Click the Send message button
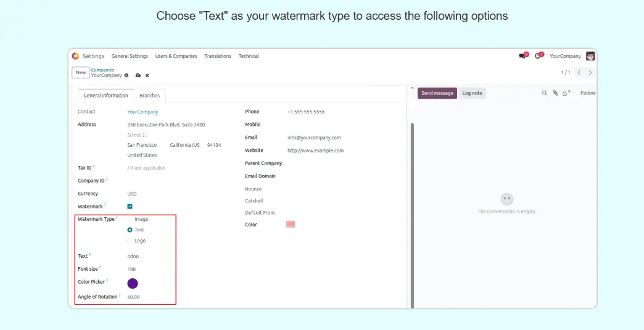The width and height of the screenshot is (644, 330). (x=437, y=93)
